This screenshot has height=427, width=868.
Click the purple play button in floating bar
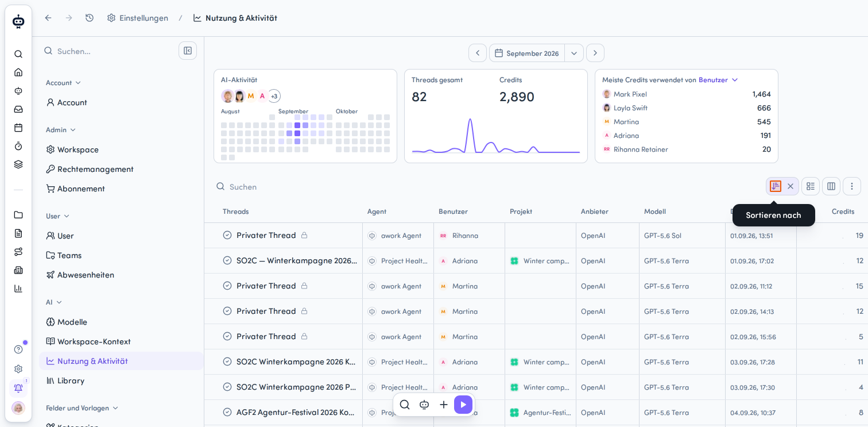pyautogui.click(x=463, y=405)
